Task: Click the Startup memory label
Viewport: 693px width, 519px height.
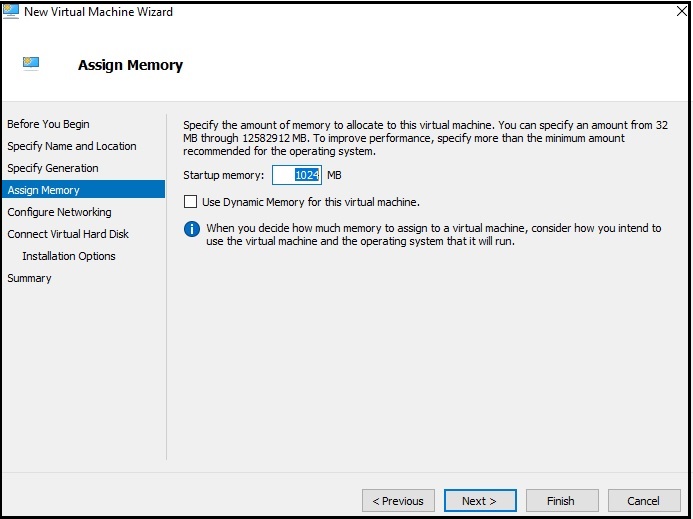Action: [224, 175]
